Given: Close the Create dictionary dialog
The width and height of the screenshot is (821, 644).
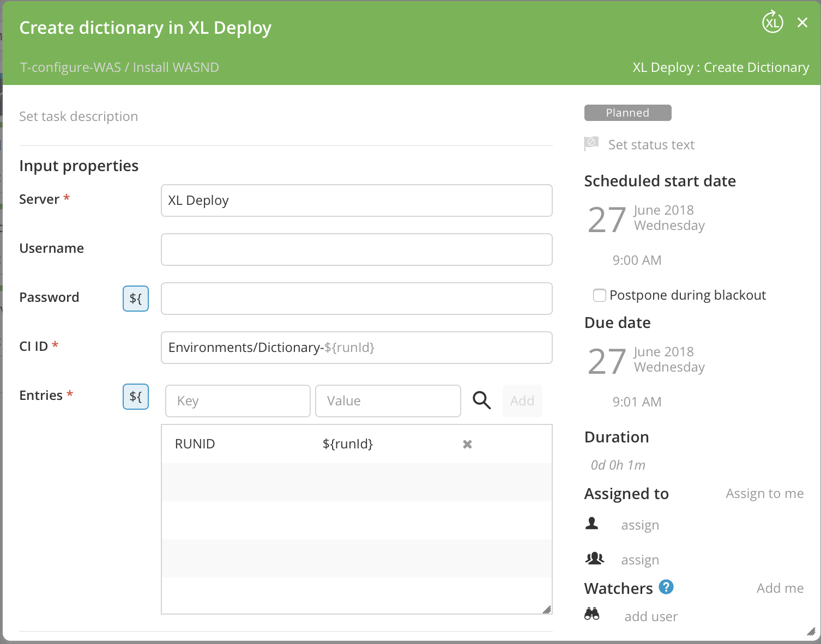Looking at the screenshot, I should pos(802,22).
